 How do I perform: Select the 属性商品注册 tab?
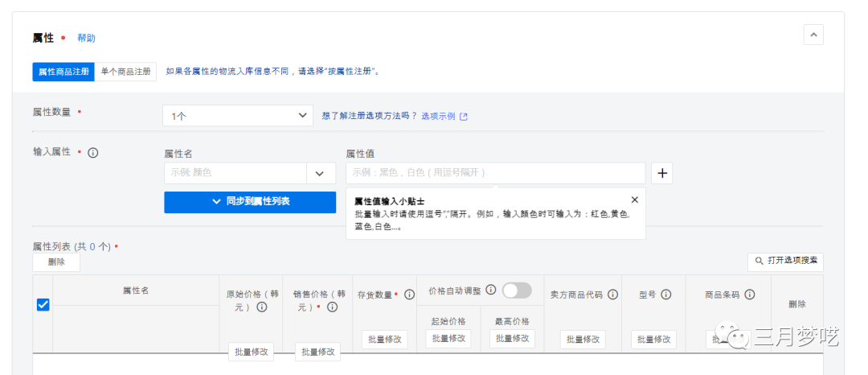tap(63, 72)
